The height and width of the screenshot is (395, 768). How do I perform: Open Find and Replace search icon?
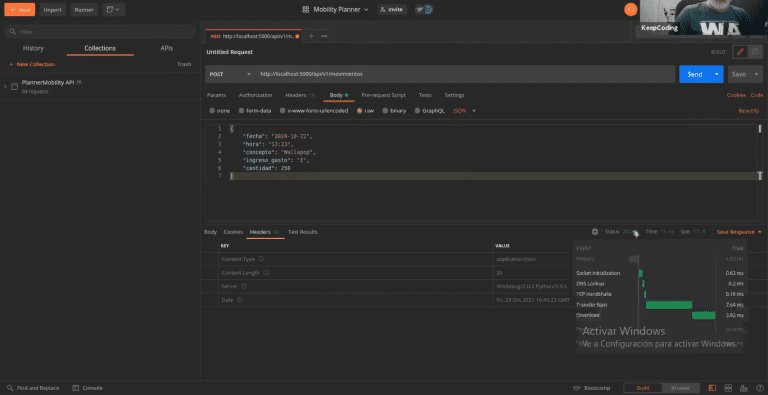pyautogui.click(x=10, y=388)
